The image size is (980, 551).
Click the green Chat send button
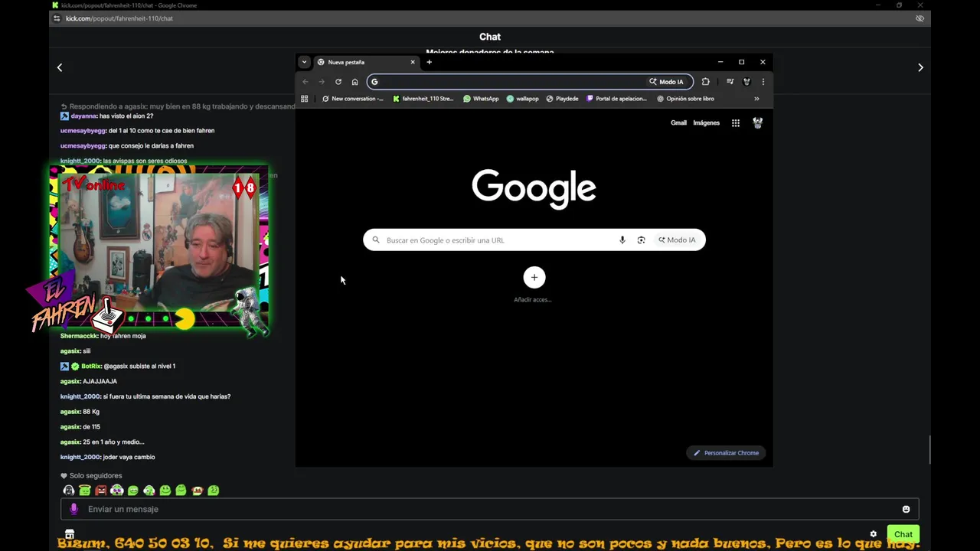[x=903, y=534]
